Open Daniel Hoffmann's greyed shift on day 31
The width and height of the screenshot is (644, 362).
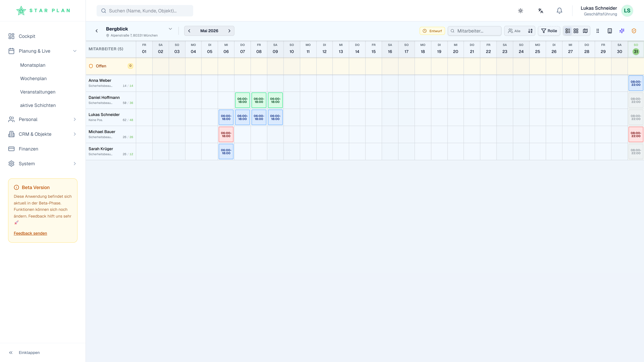[x=636, y=100]
